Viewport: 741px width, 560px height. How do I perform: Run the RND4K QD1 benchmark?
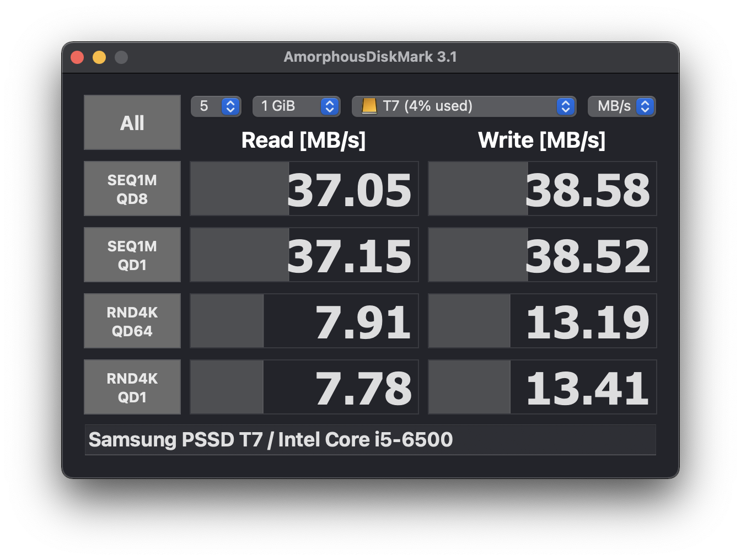(132, 387)
